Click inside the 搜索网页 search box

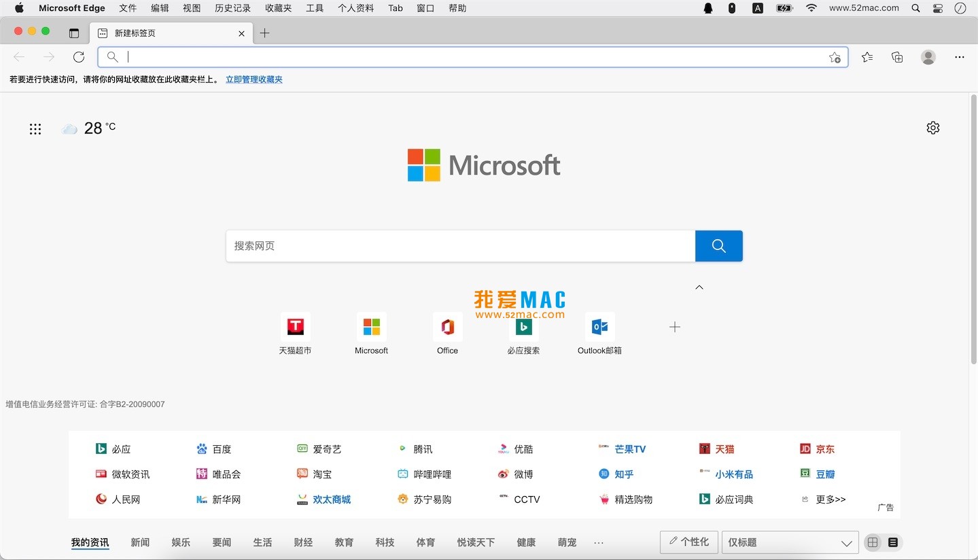(x=460, y=246)
